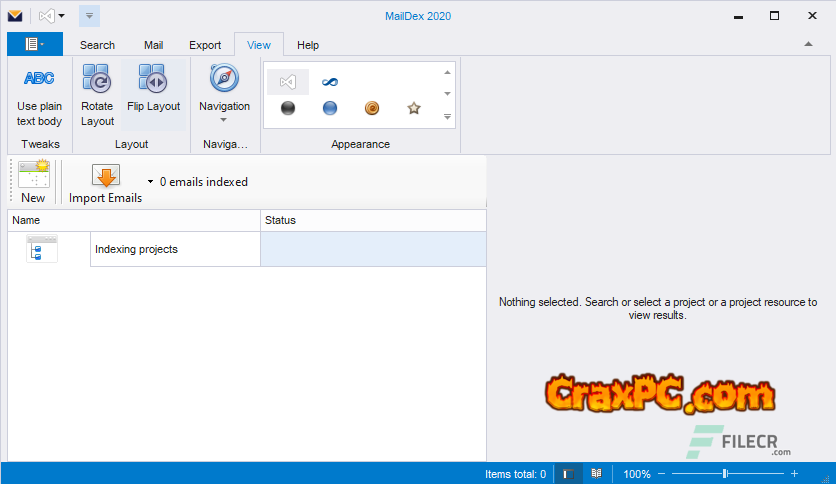The image size is (836, 484).
Task: Click the zoom in plus button
Action: coord(794,474)
